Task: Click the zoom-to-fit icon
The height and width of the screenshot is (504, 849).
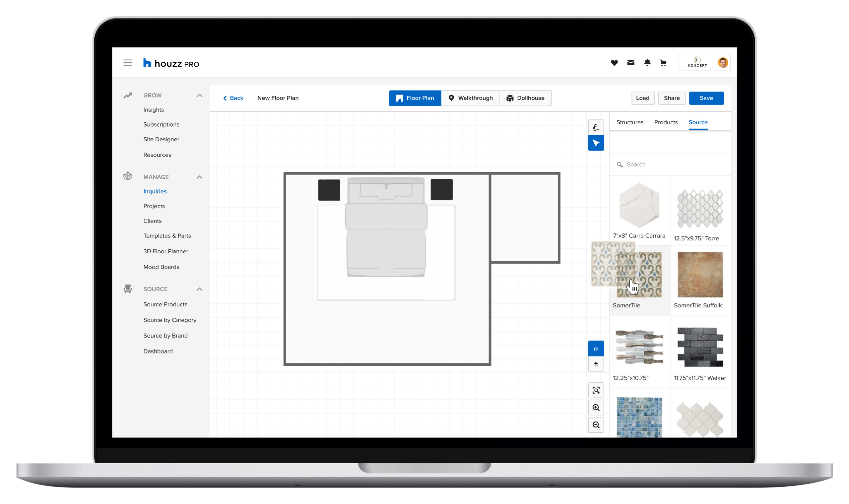Action: 596,390
